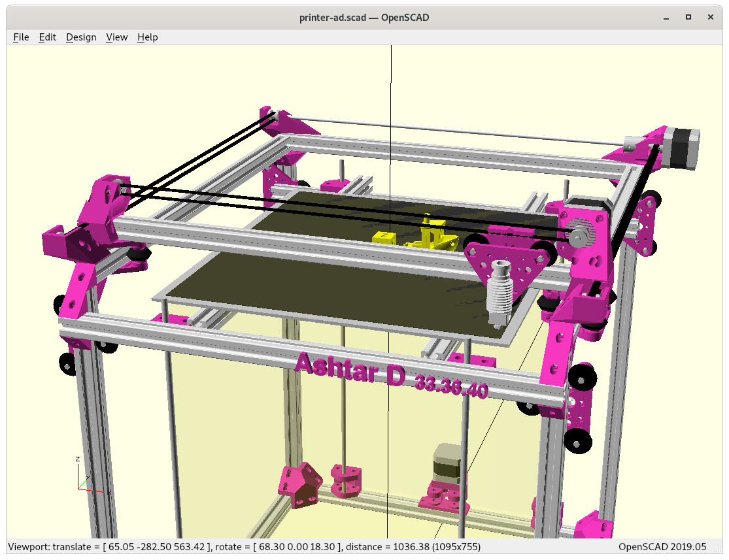
Task: Click the title bar text 'printer-ad.scad — OpenSCAD'
Action: (x=364, y=18)
